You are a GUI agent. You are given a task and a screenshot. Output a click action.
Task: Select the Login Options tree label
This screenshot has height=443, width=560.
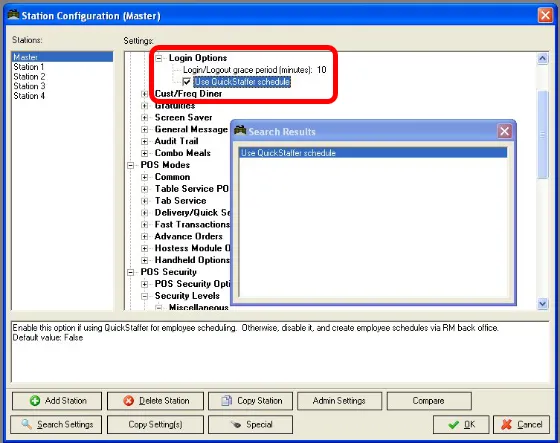tap(198, 58)
